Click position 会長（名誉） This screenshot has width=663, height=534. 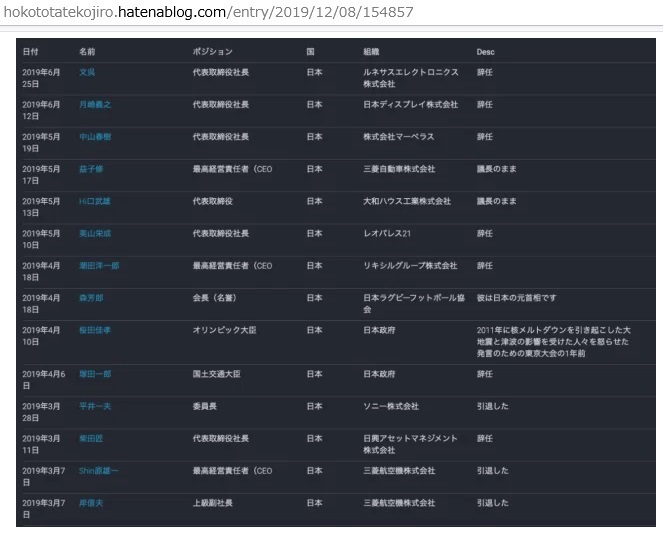[x=214, y=298]
